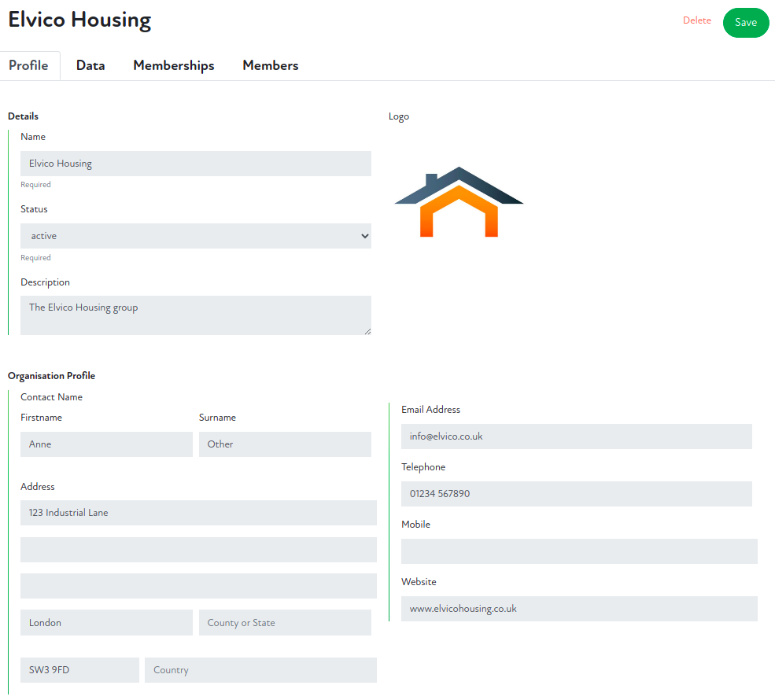
Task: Open the Status dropdown
Action: click(x=195, y=236)
